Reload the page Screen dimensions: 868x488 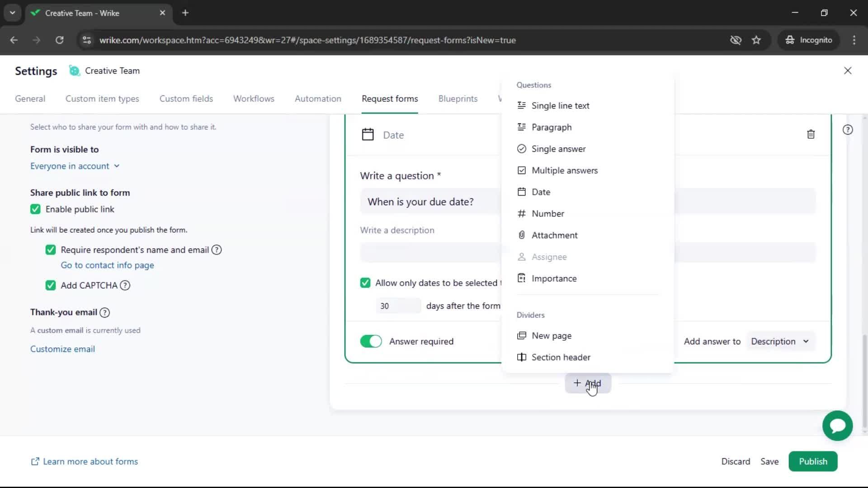point(59,40)
